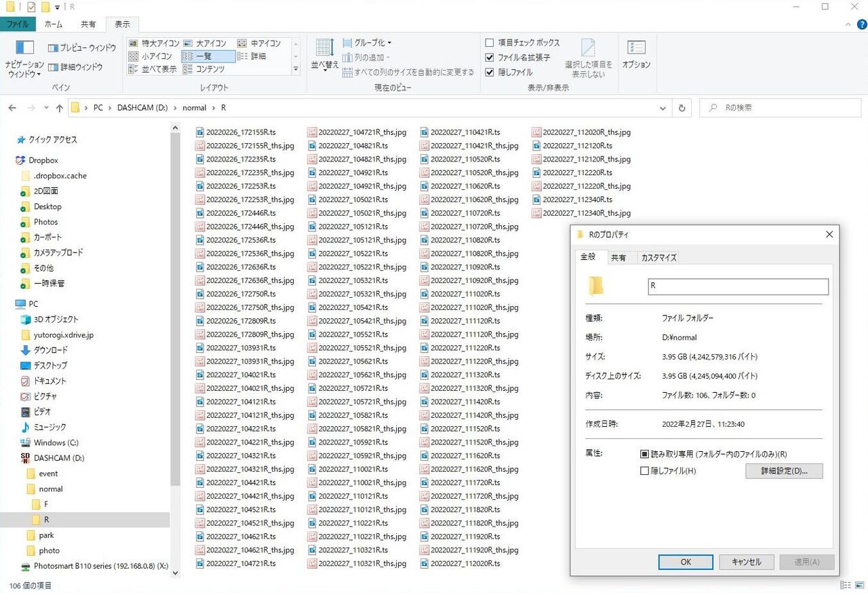Select クイック アクセス in navigation pane
Viewport: 868px width, 593px height.
[53, 140]
